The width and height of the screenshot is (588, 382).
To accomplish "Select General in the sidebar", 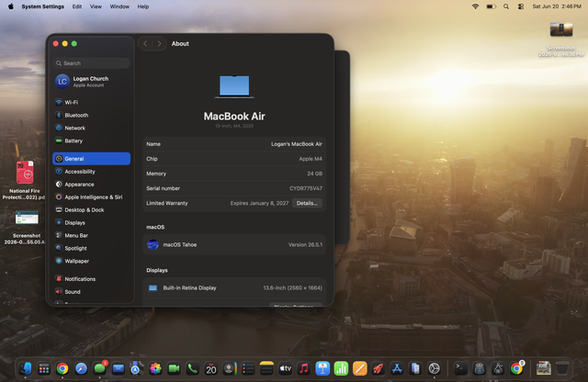I will [x=92, y=159].
